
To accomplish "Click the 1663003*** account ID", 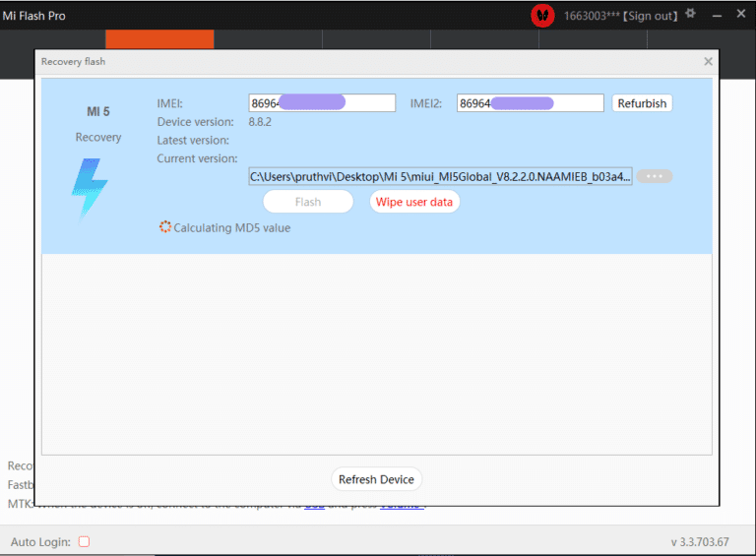I will coord(592,16).
